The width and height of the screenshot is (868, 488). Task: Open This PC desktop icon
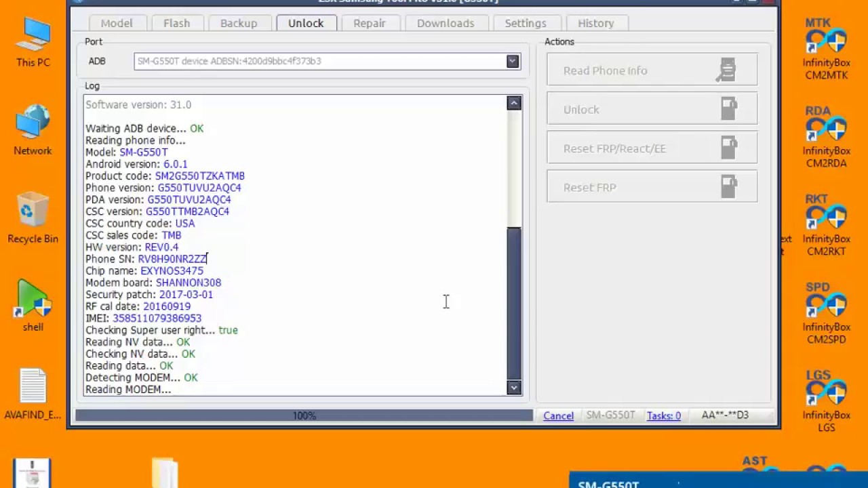33,43
